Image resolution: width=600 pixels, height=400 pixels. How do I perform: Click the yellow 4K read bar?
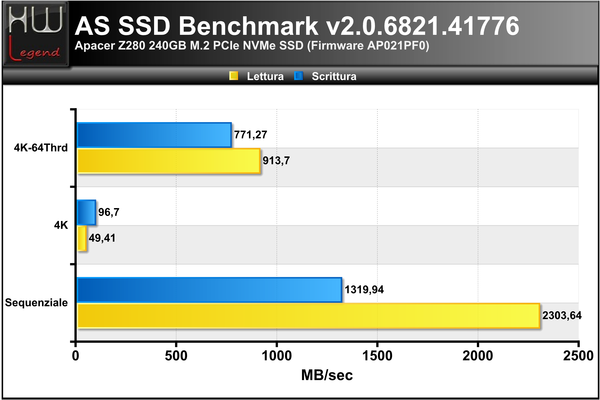tap(82, 238)
